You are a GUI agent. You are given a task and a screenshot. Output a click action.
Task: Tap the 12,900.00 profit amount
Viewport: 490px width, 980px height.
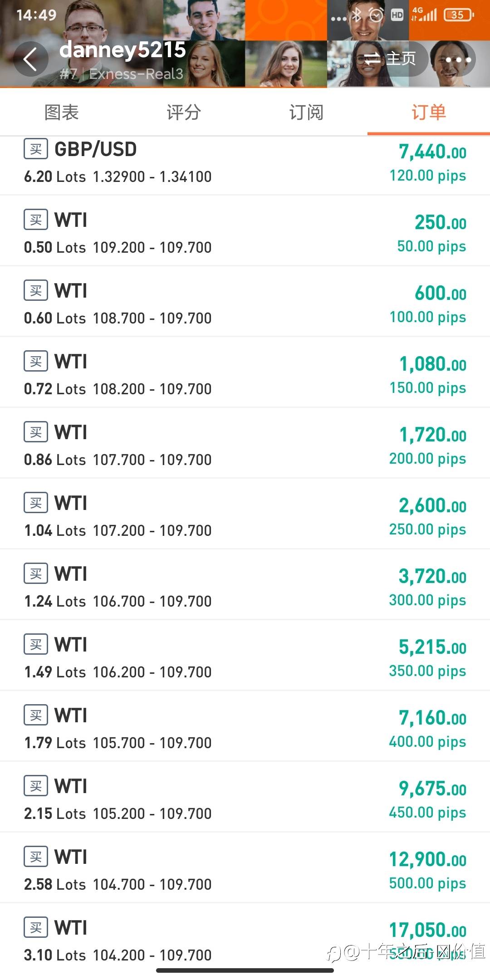(428, 859)
